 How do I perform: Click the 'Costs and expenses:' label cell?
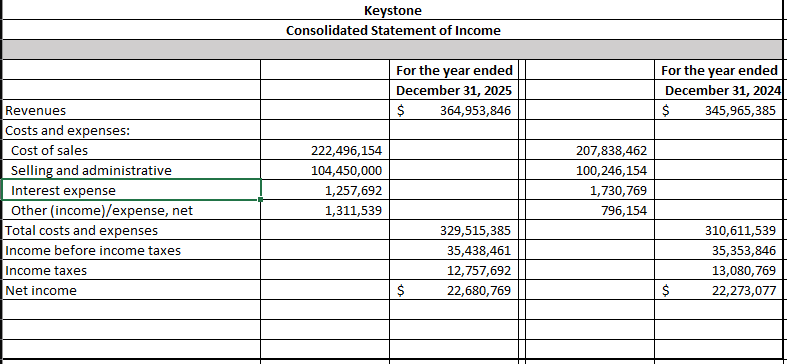132,131
